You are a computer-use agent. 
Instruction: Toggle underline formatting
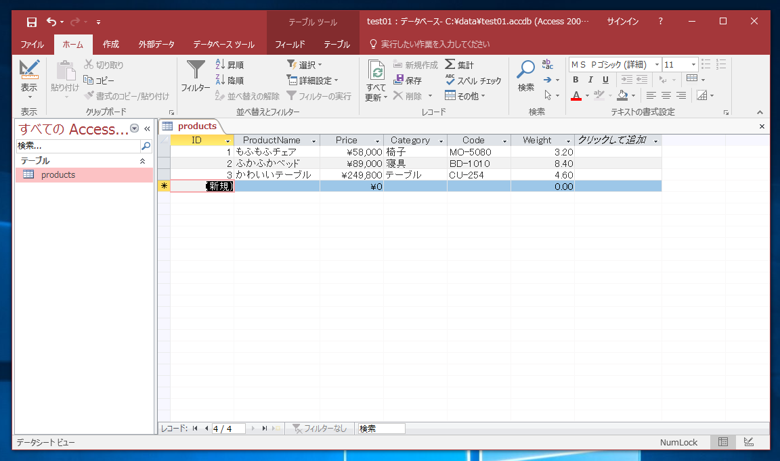(605, 80)
